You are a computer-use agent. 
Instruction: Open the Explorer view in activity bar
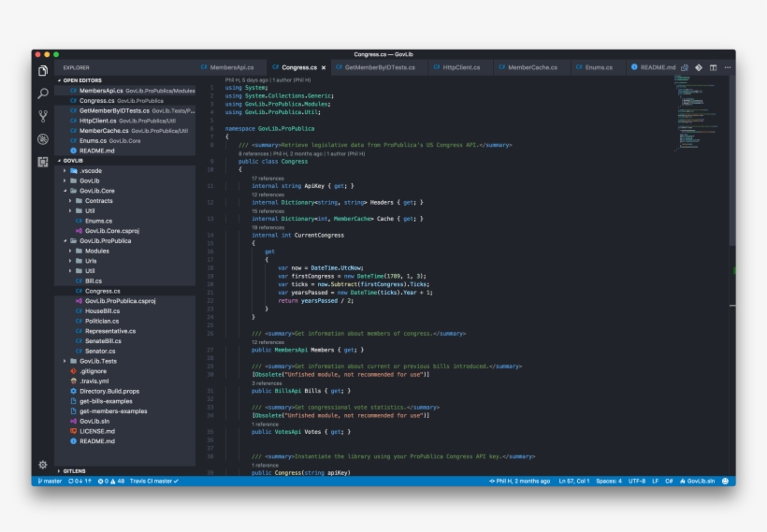tap(43, 71)
